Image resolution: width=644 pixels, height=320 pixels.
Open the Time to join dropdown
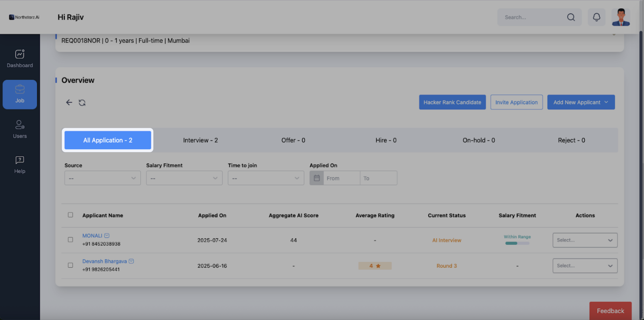pyautogui.click(x=266, y=178)
